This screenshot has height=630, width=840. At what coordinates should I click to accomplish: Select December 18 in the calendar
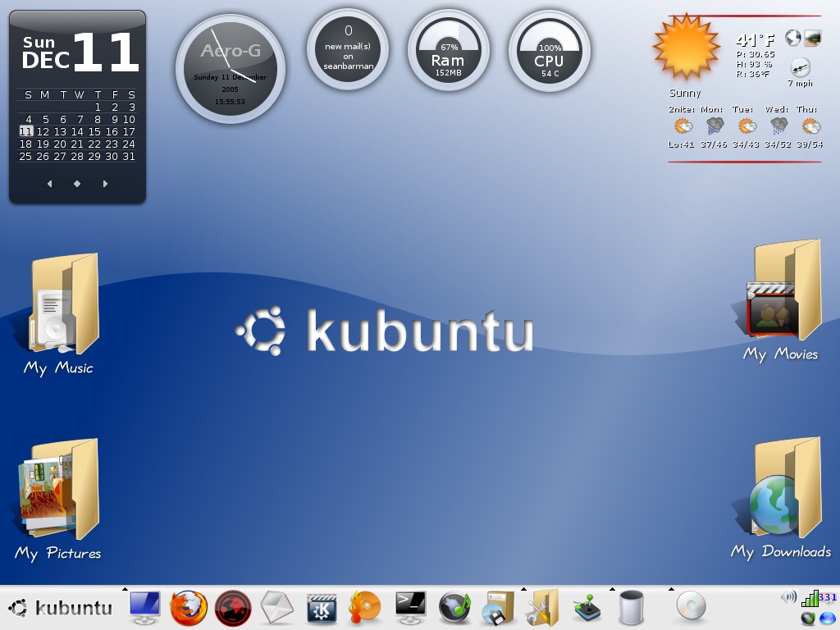click(x=25, y=144)
